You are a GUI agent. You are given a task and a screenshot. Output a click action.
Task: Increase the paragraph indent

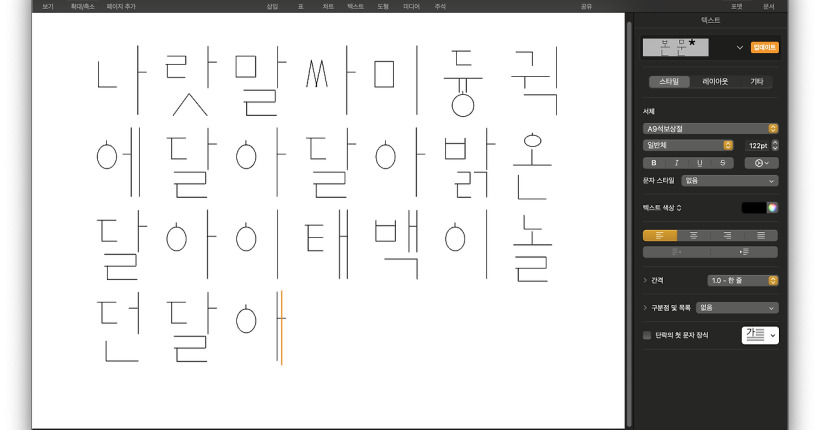(x=744, y=252)
